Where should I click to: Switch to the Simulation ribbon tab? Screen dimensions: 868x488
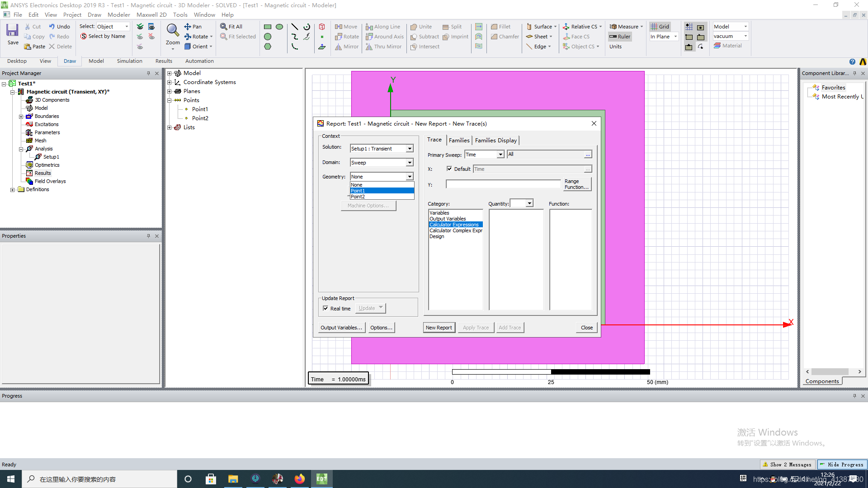pyautogui.click(x=129, y=61)
